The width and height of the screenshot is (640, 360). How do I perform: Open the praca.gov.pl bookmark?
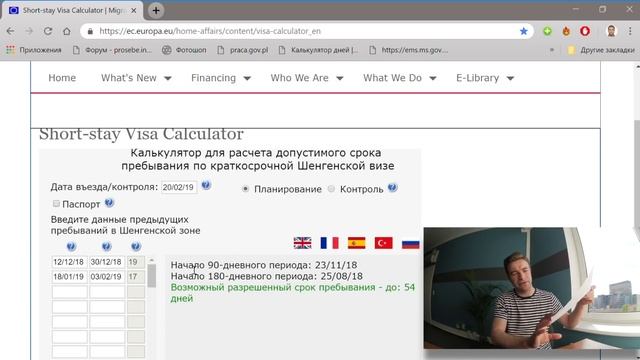click(x=243, y=50)
